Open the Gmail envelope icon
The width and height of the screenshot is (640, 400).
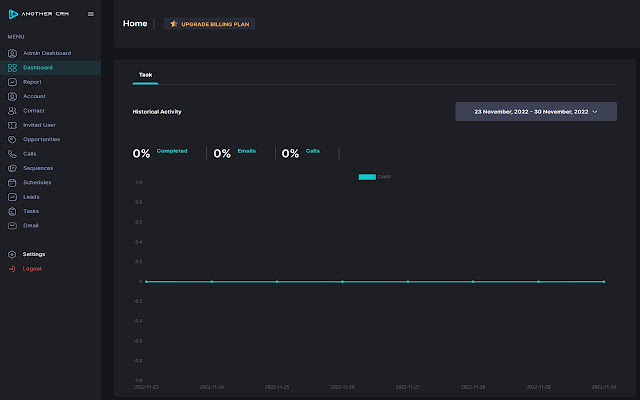click(12, 226)
